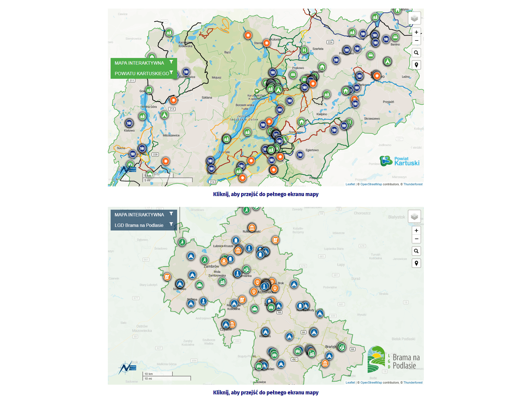The image size is (532, 403).
Task: Select the orange museum marker southeast of Brańsk
Action: 325,363
